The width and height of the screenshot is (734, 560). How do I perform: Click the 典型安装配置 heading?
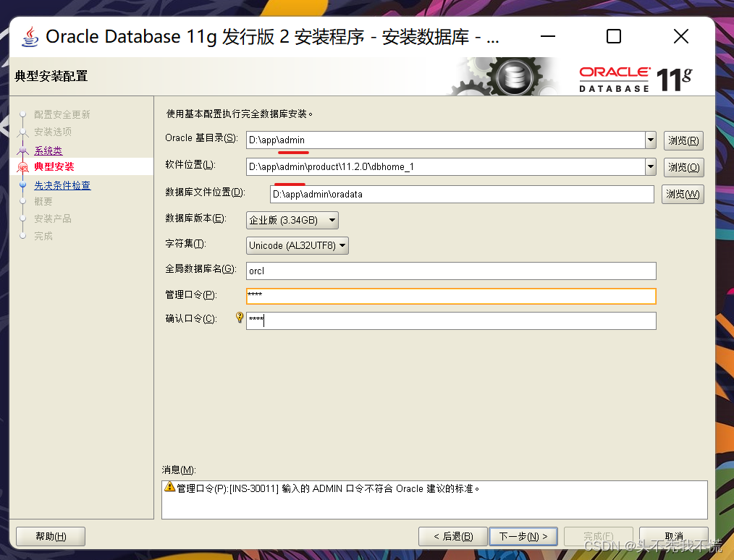(51, 76)
